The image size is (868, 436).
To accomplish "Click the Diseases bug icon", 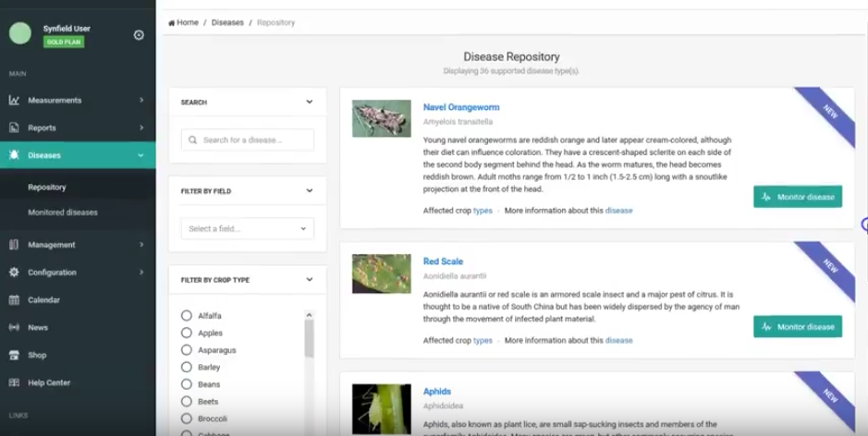I will 15,155.
